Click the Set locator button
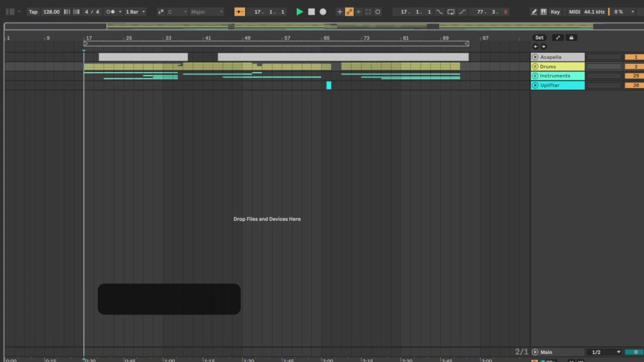644x362 pixels. (539, 38)
